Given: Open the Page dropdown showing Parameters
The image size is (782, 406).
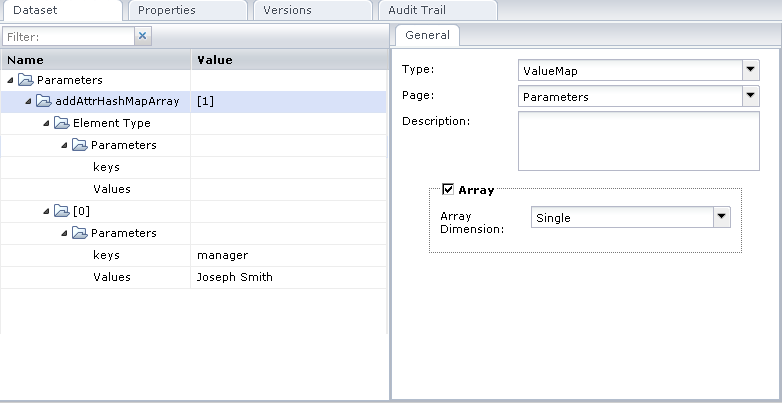Looking at the screenshot, I should 750,97.
